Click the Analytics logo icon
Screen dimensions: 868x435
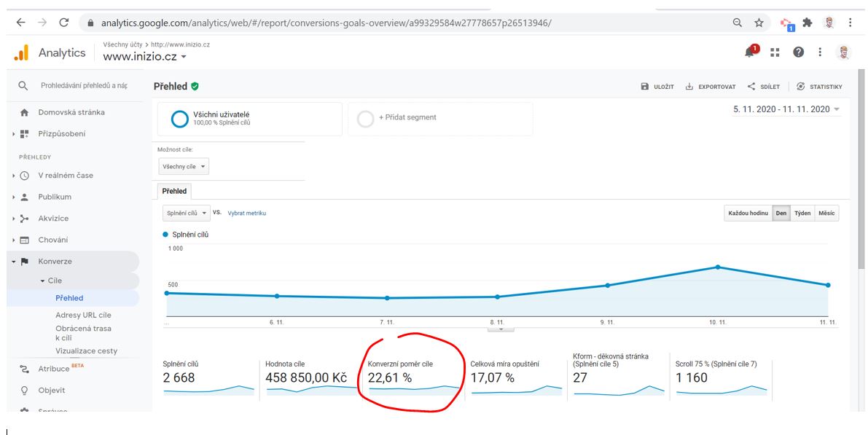21,52
